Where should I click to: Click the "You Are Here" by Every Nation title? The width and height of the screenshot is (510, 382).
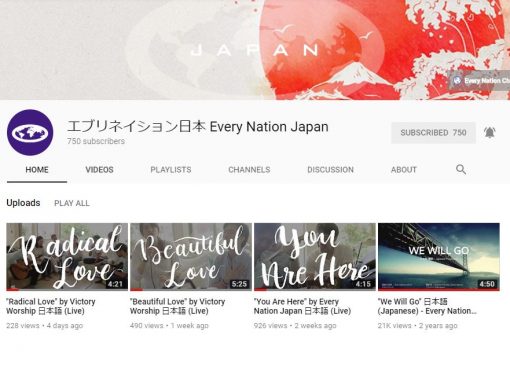(x=302, y=306)
